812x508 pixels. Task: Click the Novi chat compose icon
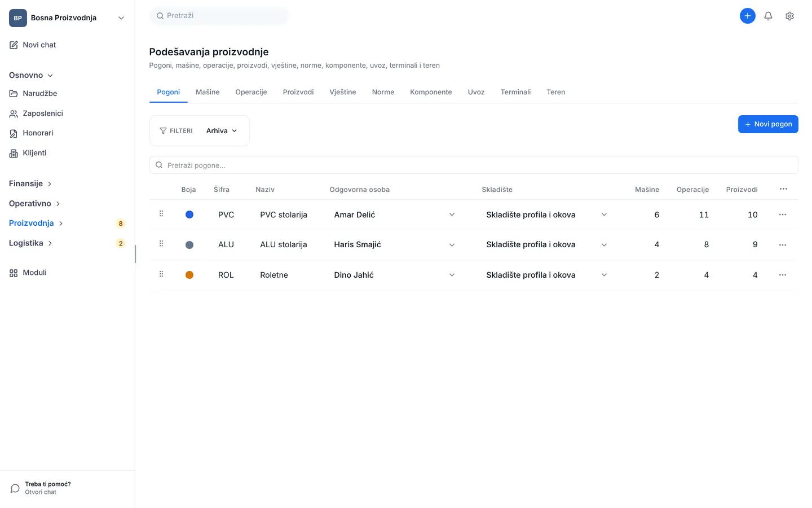tap(14, 45)
